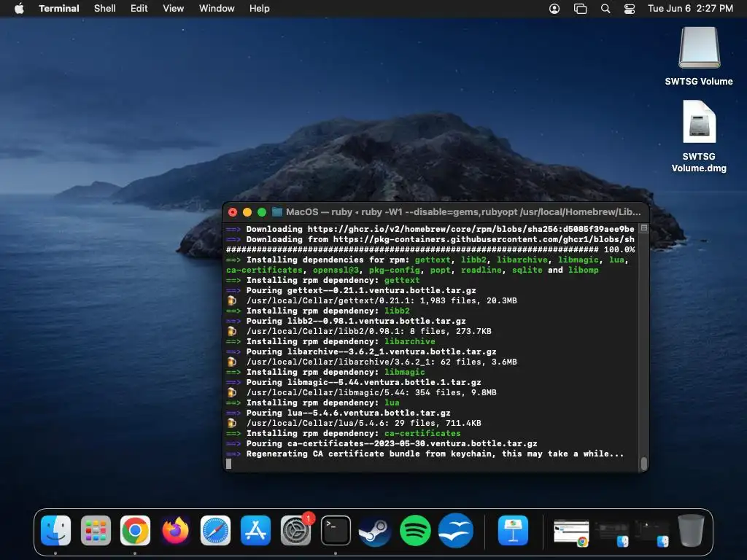Minimize the Terminal window with yellow button

[247, 212]
